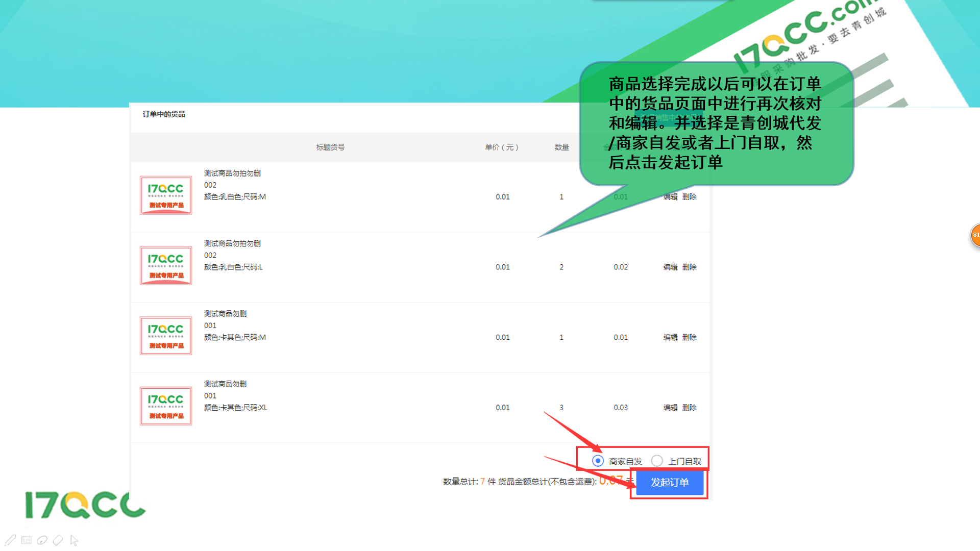The image size is (980, 551).
Task: Click 删除 for 乳白色 size L item
Action: click(689, 267)
